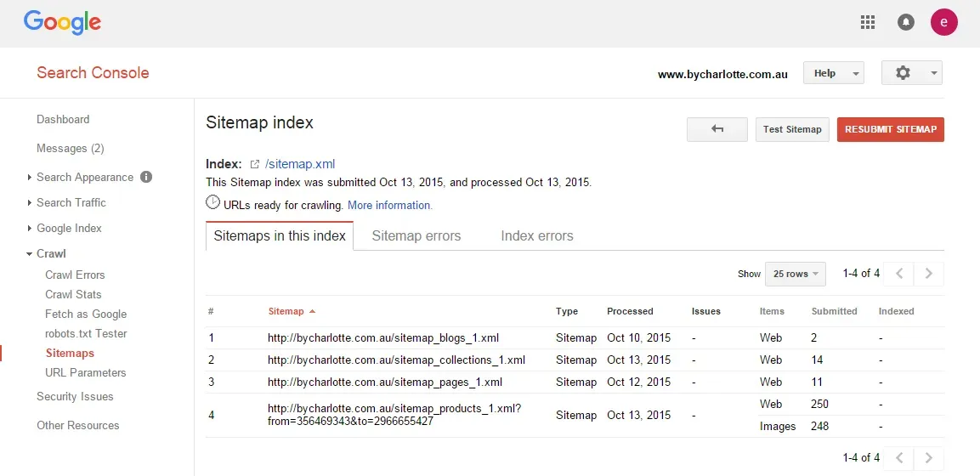Open the notifications bell icon
The width and height of the screenshot is (980, 476).
(x=906, y=23)
